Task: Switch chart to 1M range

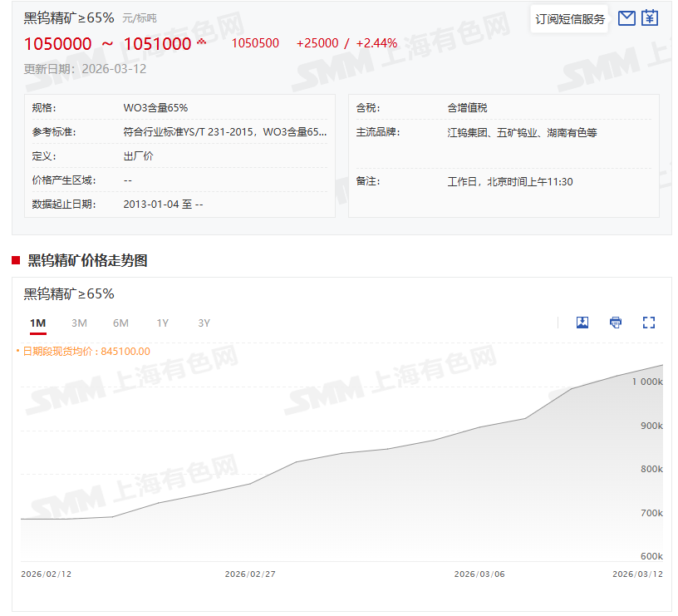Action: pyautogui.click(x=37, y=323)
